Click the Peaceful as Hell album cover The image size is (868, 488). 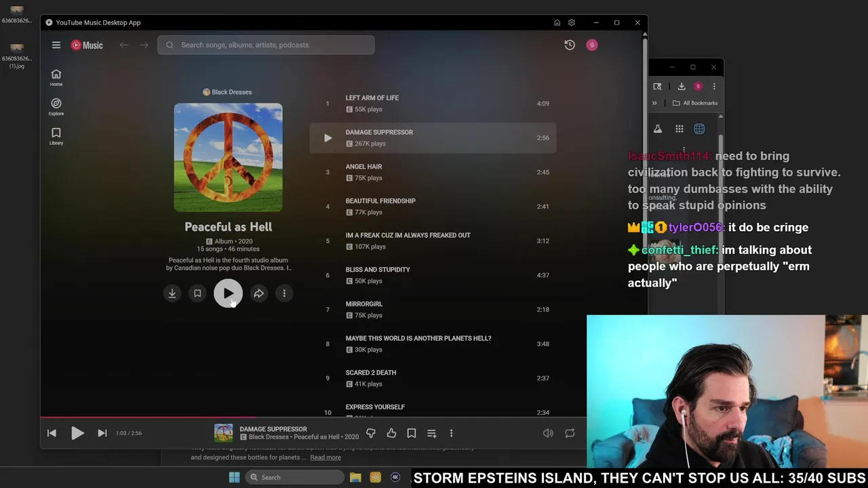[x=229, y=157]
